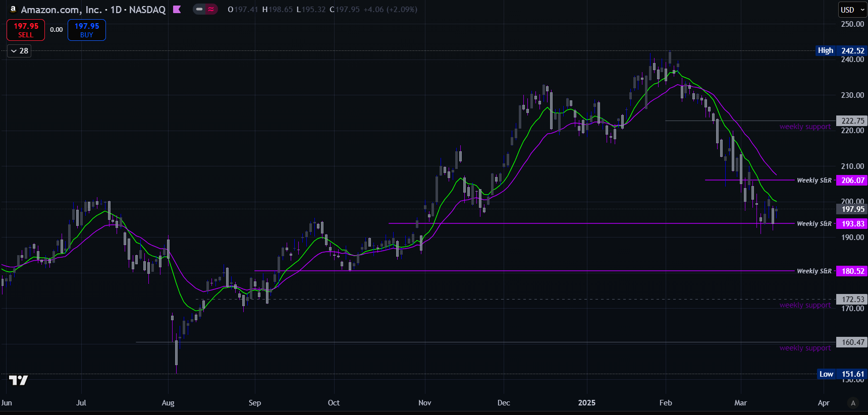Click the current price 197.95 axis label

852,209
